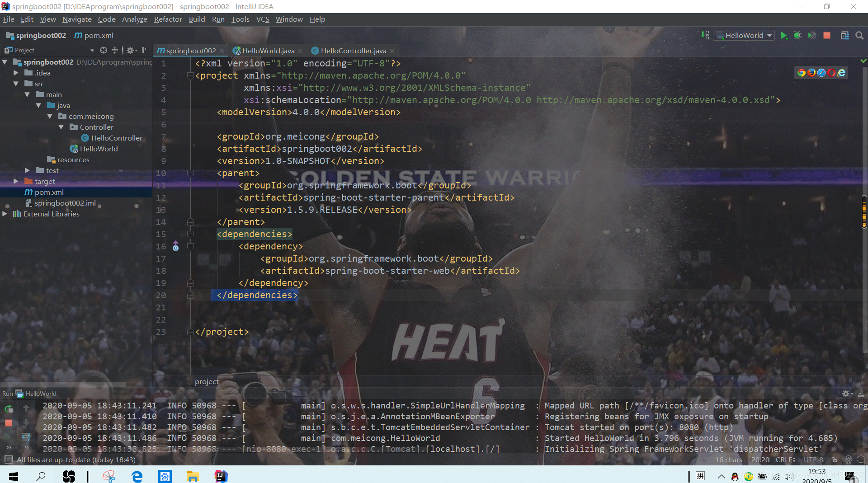Open the Analyze menu

tap(134, 19)
